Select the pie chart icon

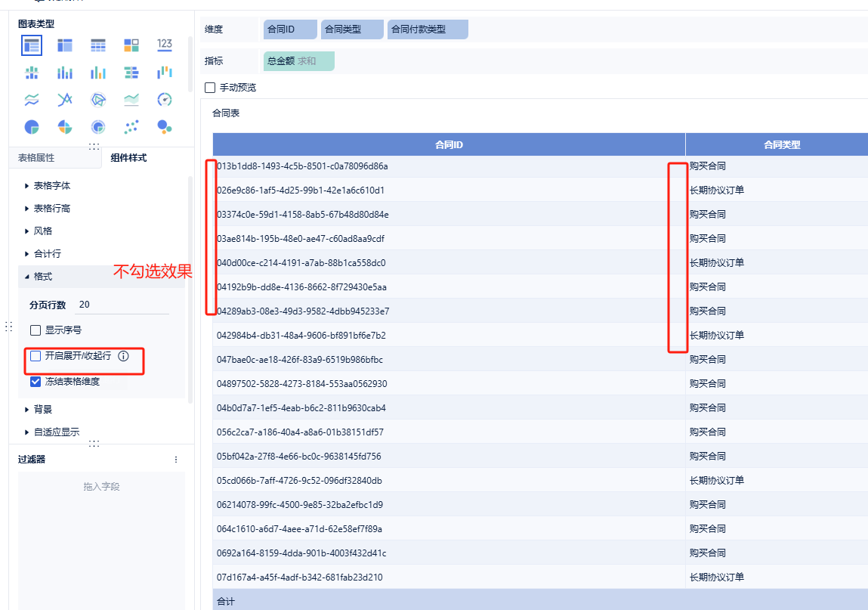point(32,127)
